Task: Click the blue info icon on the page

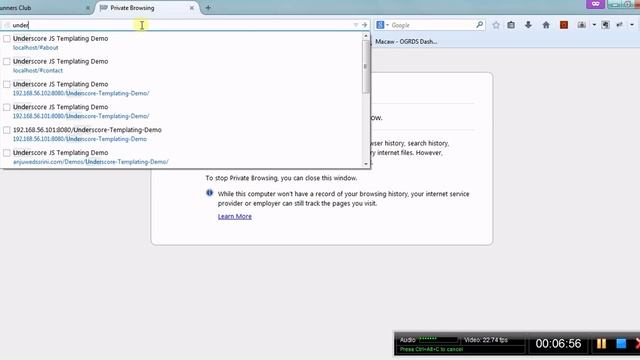Action: [x=209, y=193]
